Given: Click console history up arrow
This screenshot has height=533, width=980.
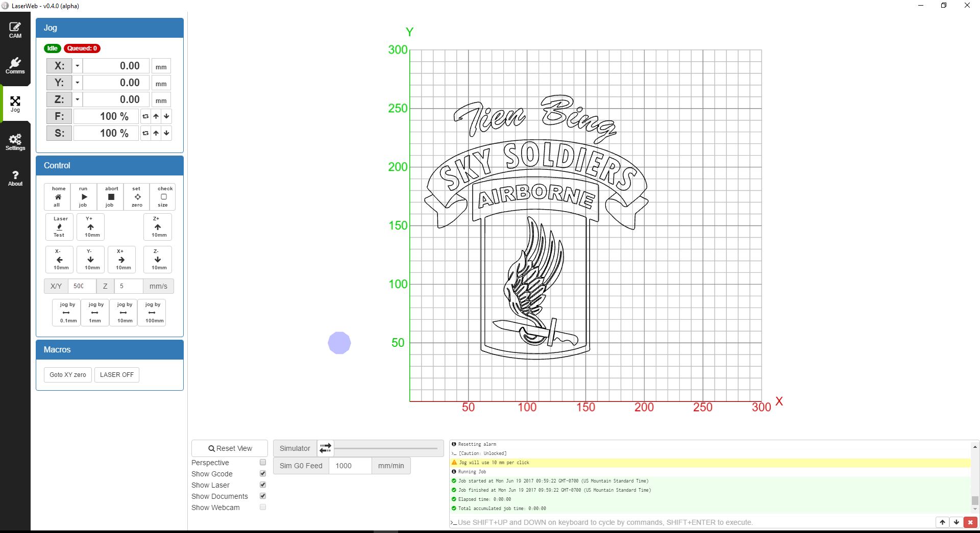Looking at the screenshot, I should click(942, 522).
